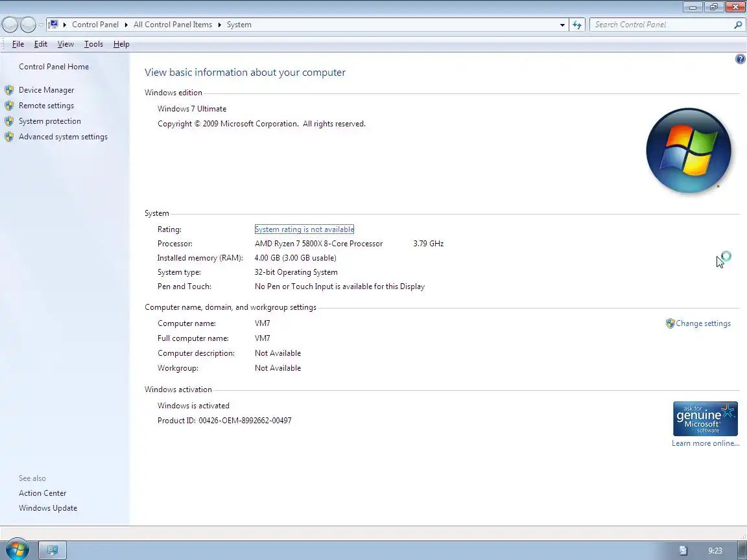
Task: Open the Edit menu
Action: [x=40, y=44]
